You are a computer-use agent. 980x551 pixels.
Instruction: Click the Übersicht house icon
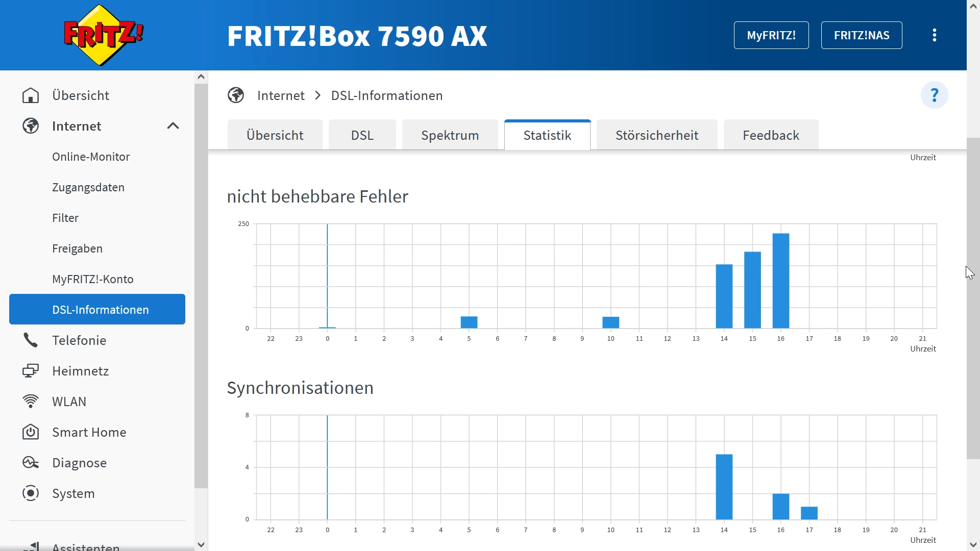pyautogui.click(x=31, y=95)
